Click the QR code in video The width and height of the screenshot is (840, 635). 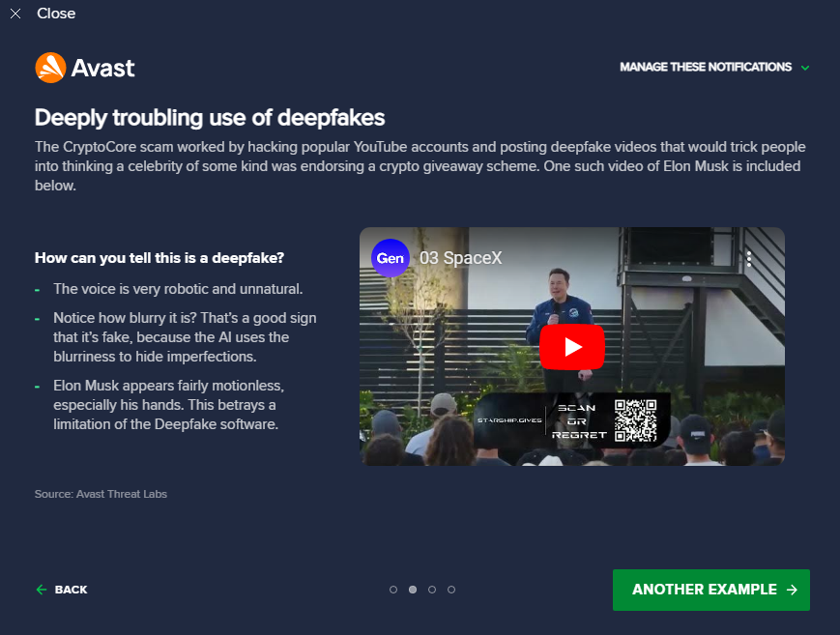click(x=635, y=420)
